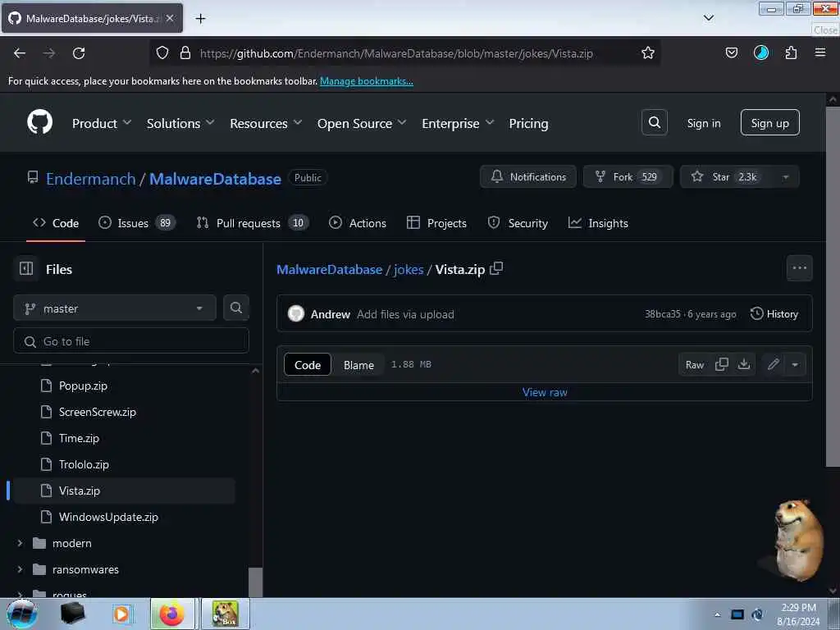
Task: Open the Firefox extensions puzzle icon
Action: (x=791, y=53)
